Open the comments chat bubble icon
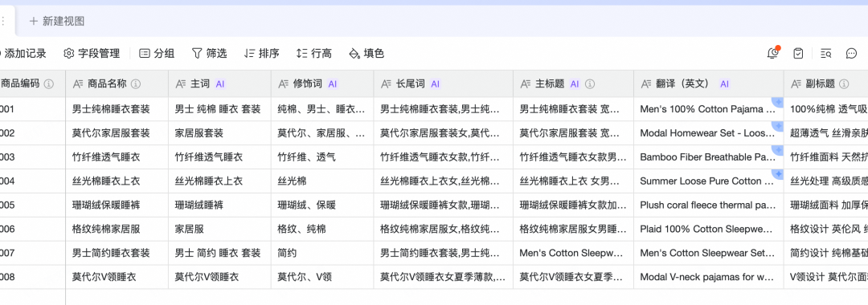Viewport: 868px width, 305px height. (851, 54)
